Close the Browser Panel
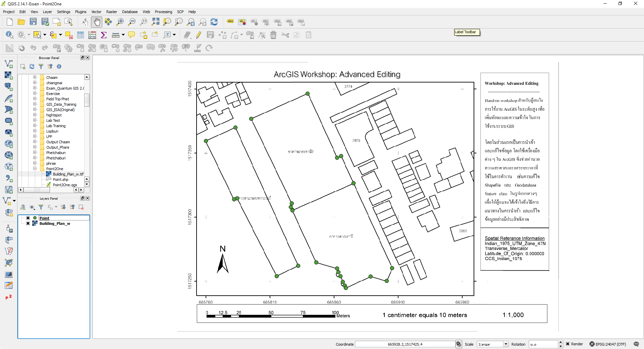The width and height of the screenshot is (644, 349). tap(88, 58)
